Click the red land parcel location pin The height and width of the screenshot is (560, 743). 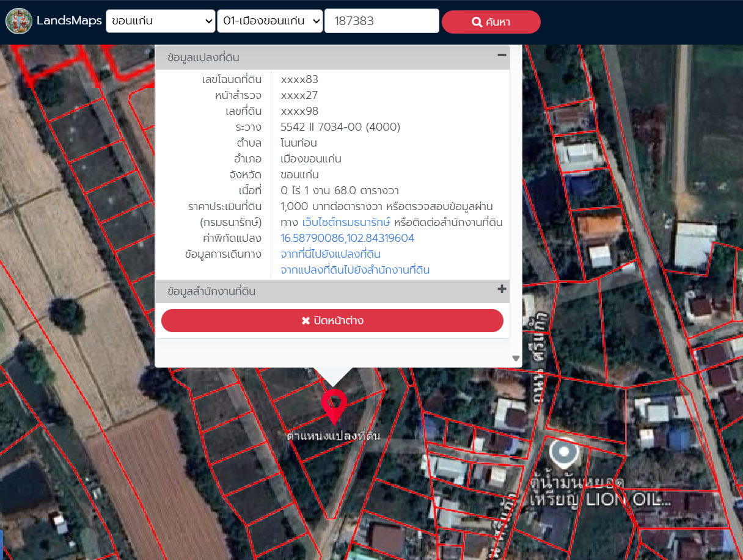pos(334,404)
